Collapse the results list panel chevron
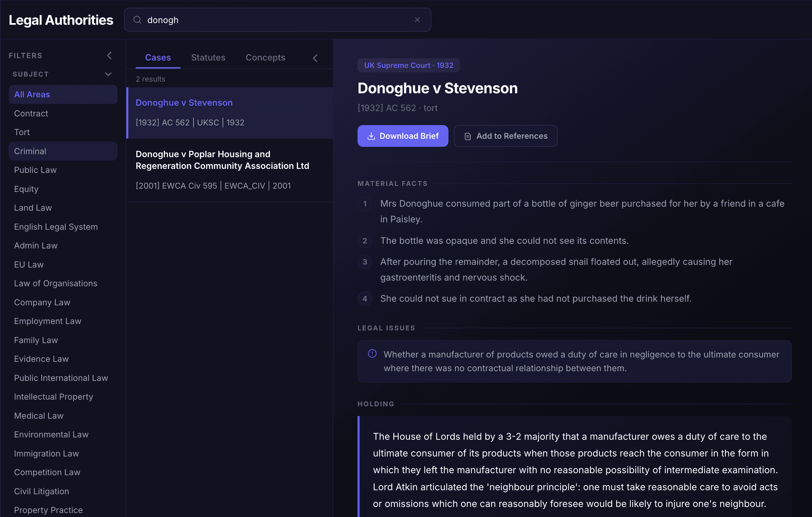 pyautogui.click(x=315, y=58)
